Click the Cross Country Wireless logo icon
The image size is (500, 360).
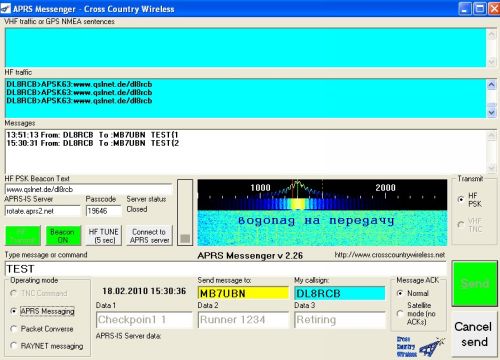coord(421,347)
